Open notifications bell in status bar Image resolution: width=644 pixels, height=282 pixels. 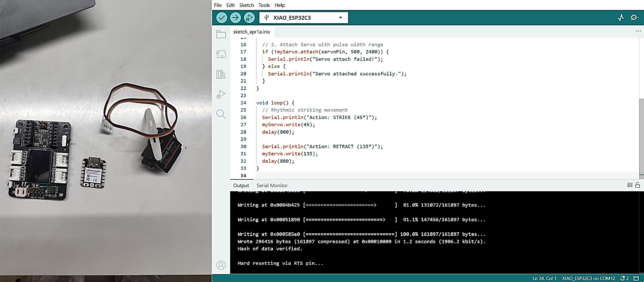tap(624, 278)
